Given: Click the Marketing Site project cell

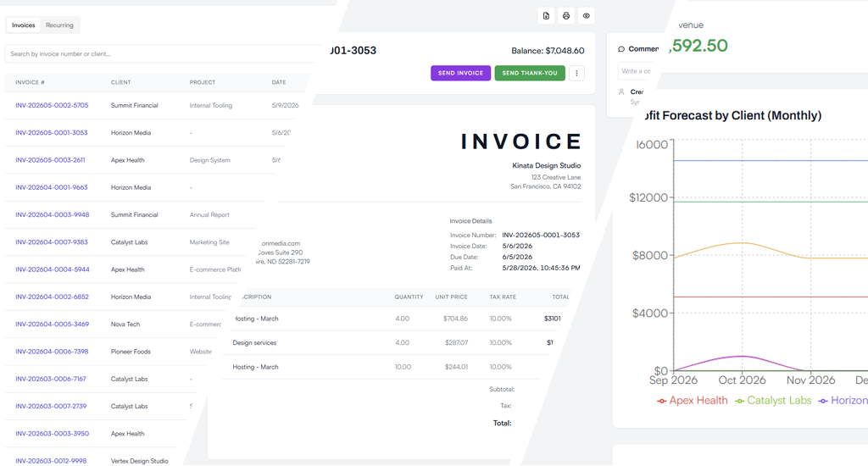Looking at the screenshot, I should point(209,242).
